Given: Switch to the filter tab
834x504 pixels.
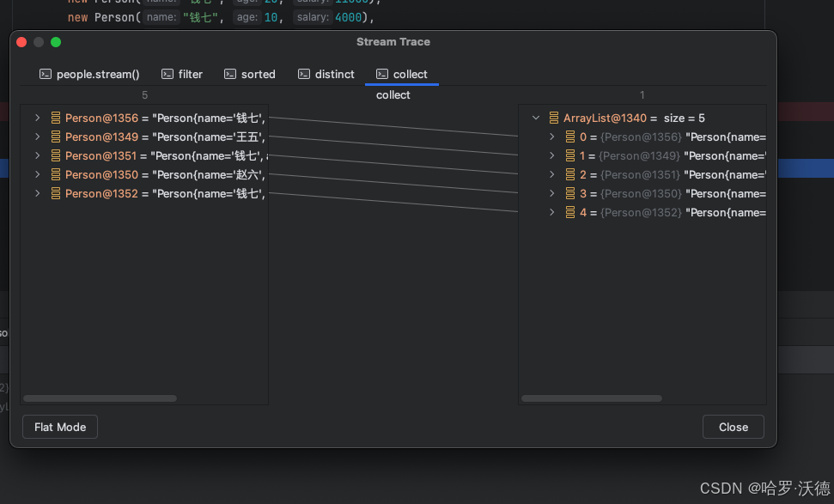Looking at the screenshot, I should tap(190, 74).
